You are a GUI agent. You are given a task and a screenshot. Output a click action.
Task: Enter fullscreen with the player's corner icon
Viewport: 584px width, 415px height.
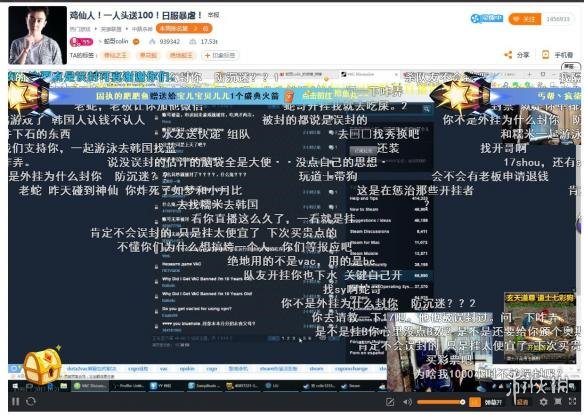click(572, 402)
